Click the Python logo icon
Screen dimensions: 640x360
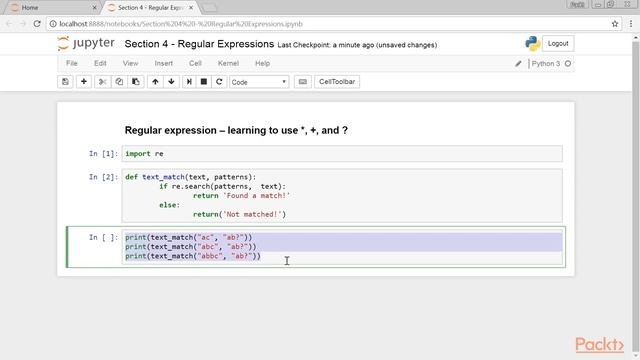click(532, 44)
